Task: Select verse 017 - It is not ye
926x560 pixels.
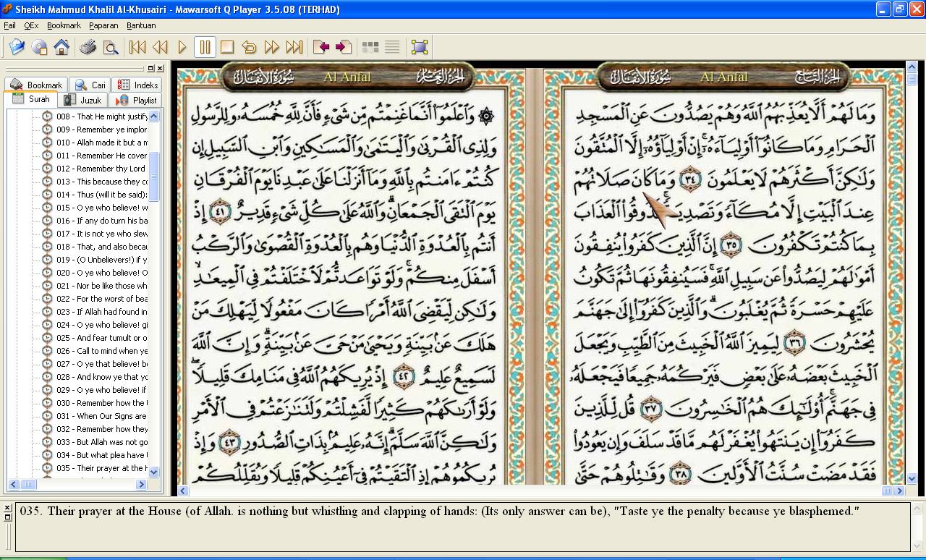Action: tap(101, 234)
